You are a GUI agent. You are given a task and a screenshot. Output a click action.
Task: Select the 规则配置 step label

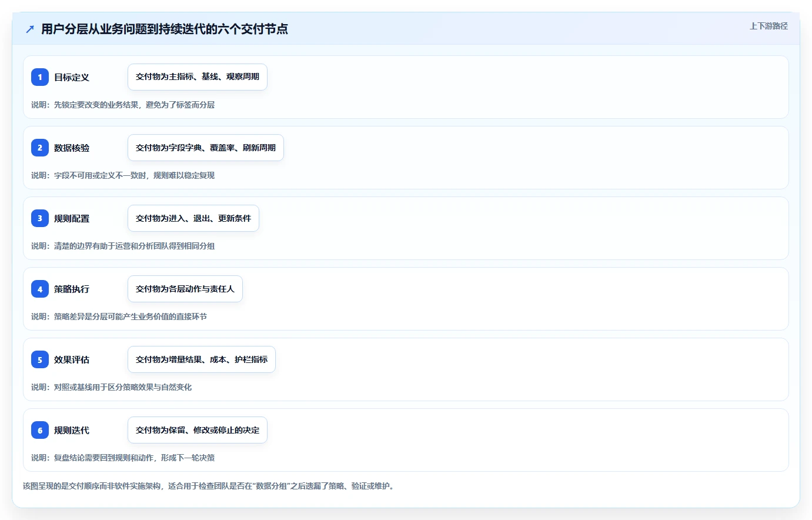pyautogui.click(x=72, y=218)
